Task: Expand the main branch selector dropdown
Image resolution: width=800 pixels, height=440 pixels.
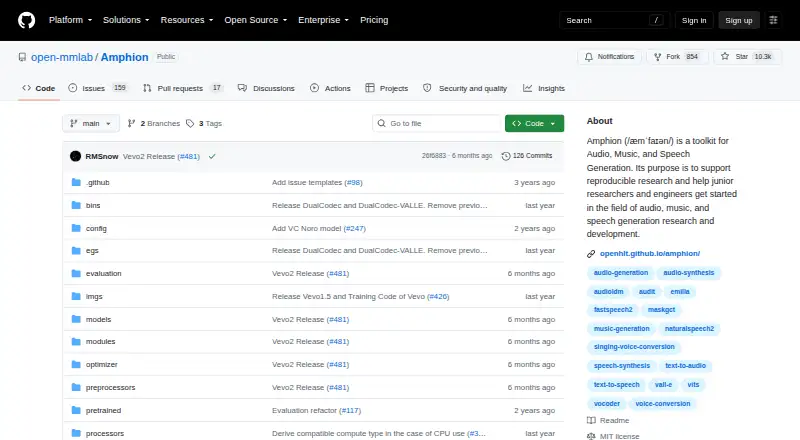Action: [91, 124]
